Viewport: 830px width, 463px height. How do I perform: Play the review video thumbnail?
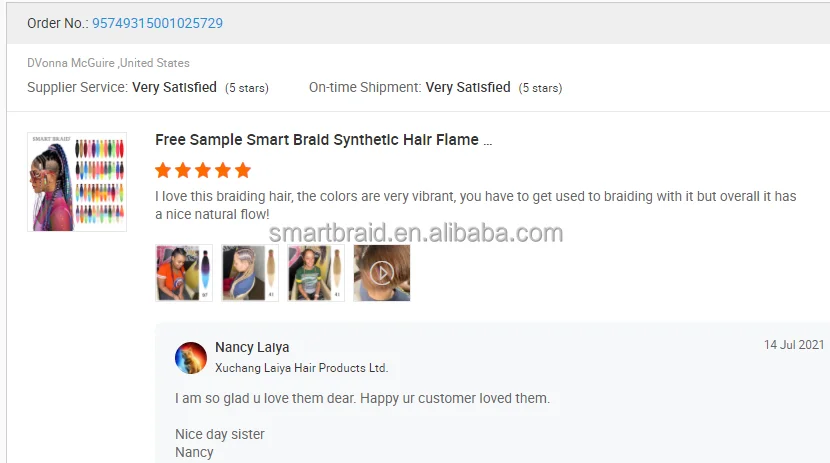point(382,273)
